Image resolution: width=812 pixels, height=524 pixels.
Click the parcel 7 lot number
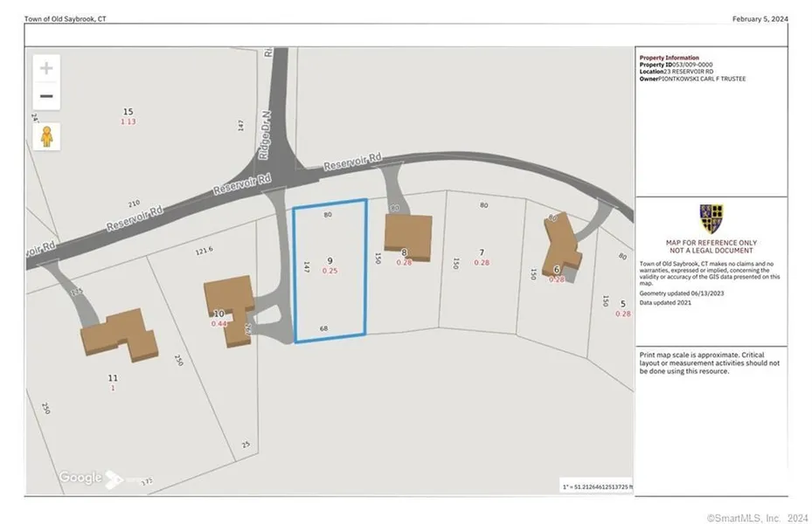[481, 252]
